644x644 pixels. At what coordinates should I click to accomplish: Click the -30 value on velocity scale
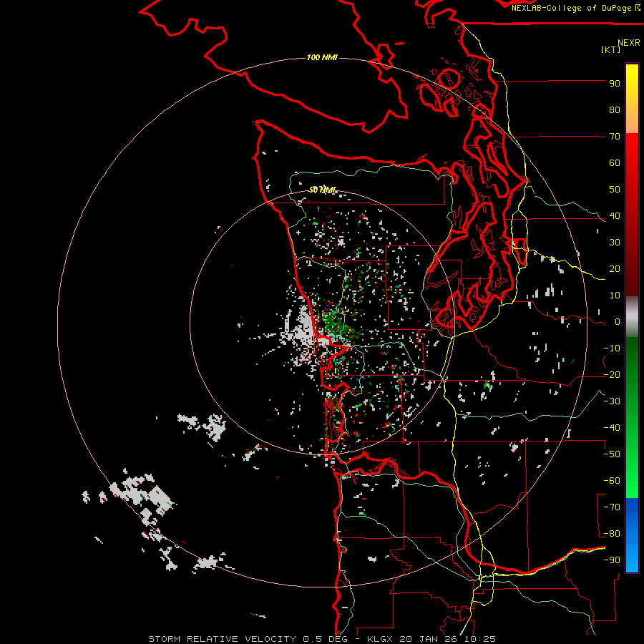click(612, 401)
